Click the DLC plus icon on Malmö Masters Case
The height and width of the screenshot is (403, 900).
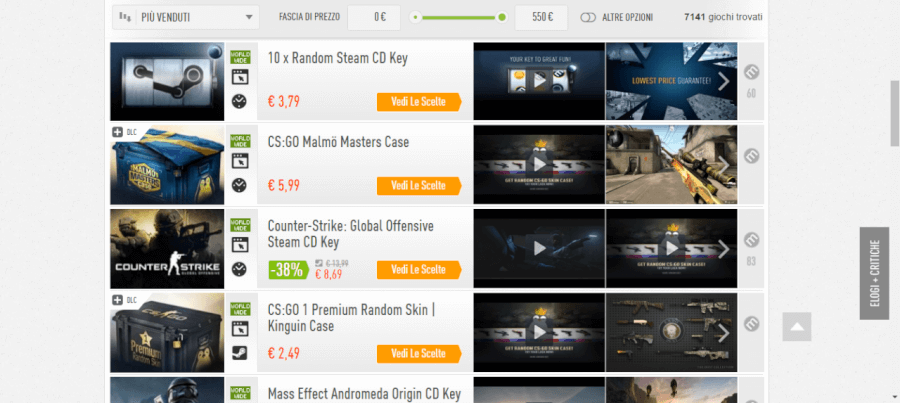[117, 132]
